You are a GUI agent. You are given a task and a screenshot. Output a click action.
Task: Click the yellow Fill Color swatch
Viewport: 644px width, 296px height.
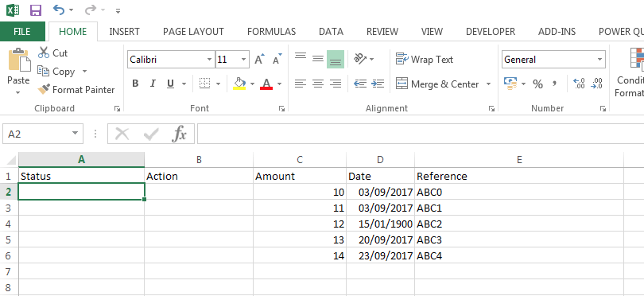point(239,84)
